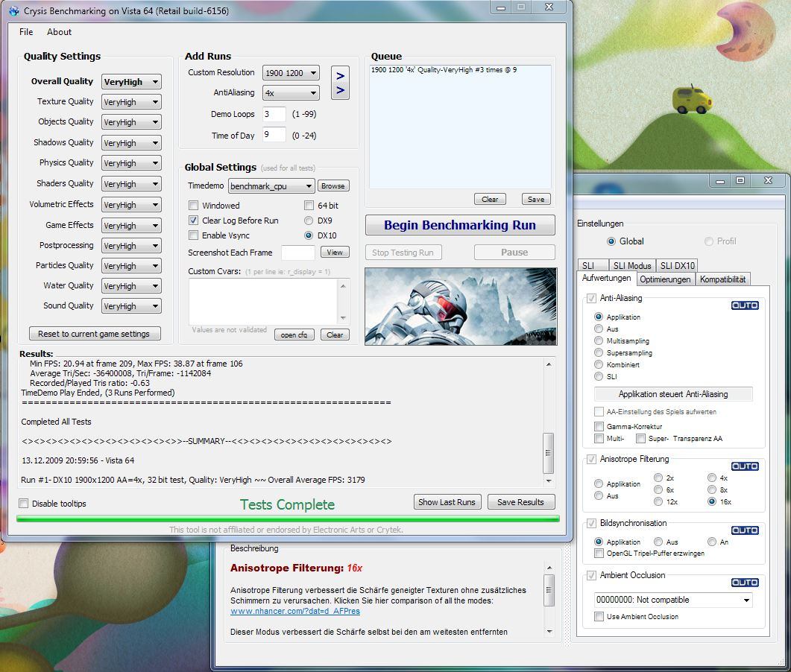Expand the Water Quality dropdown
791x672 pixels.
coord(131,286)
